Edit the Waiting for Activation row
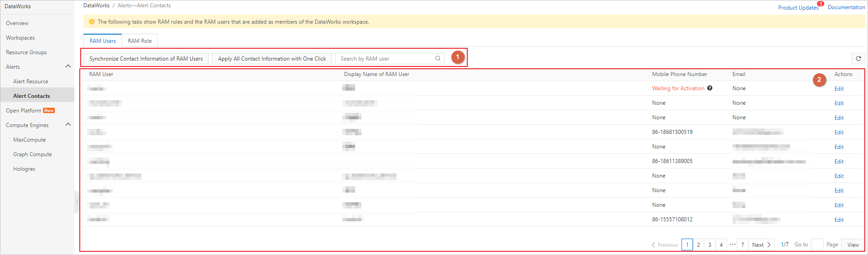The width and height of the screenshot is (868, 255). (x=839, y=89)
